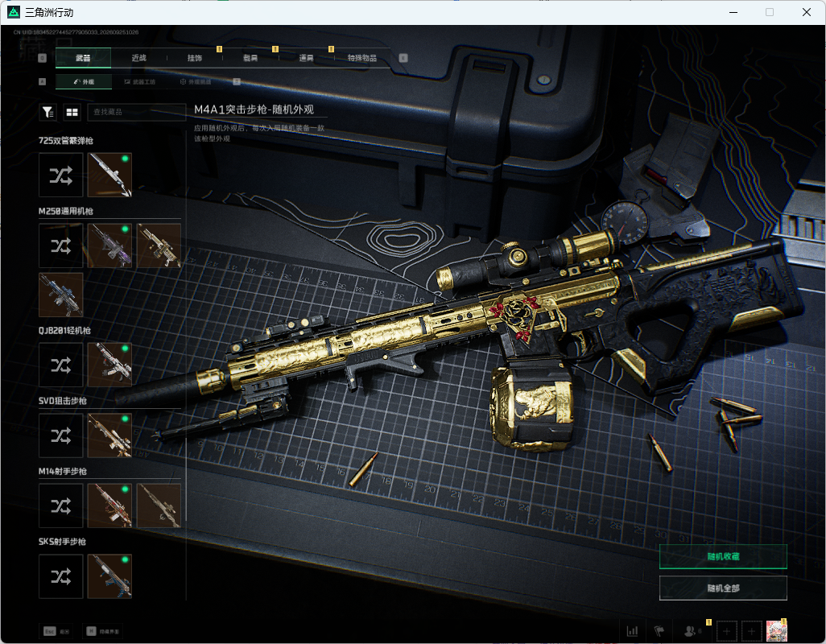Viewport: 826px width, 644px height.
Task: Click the 随机收藏 button
Action: click(x=723, y=556)
